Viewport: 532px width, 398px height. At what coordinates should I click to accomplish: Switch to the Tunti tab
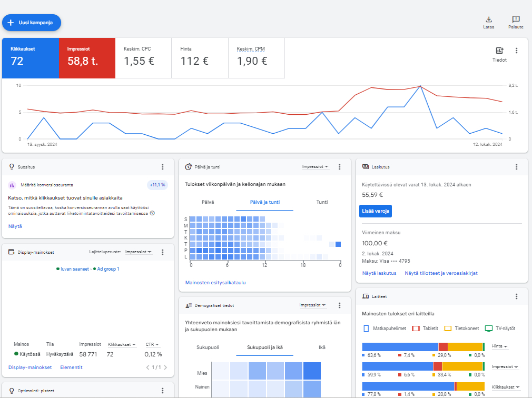click(x=322, y=202)
